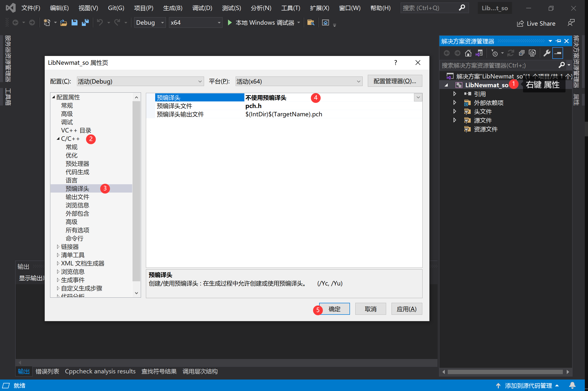The width and height of the screenshot is (588, 391).
Task: Click the feedback person icon
Action: click(571, 23)
